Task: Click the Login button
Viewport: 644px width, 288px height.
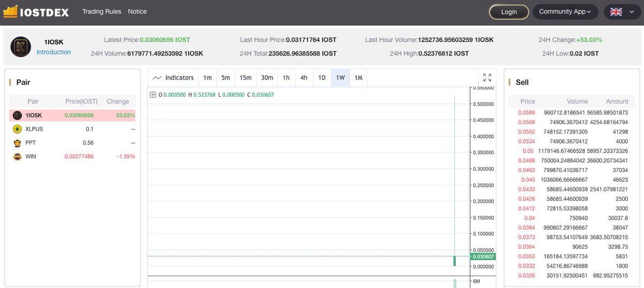Action: (509, 12)
